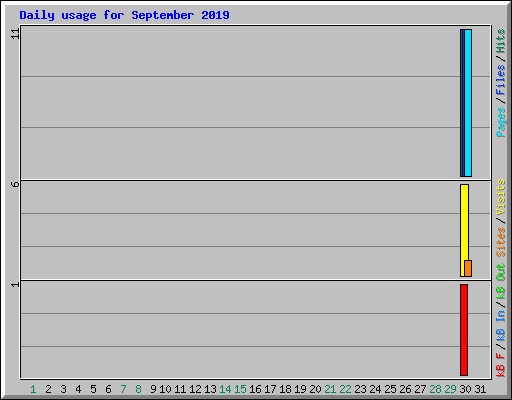512x400 pixels.
Task: Click the cyan Pages bar for day 30
Action: [468, 103]
